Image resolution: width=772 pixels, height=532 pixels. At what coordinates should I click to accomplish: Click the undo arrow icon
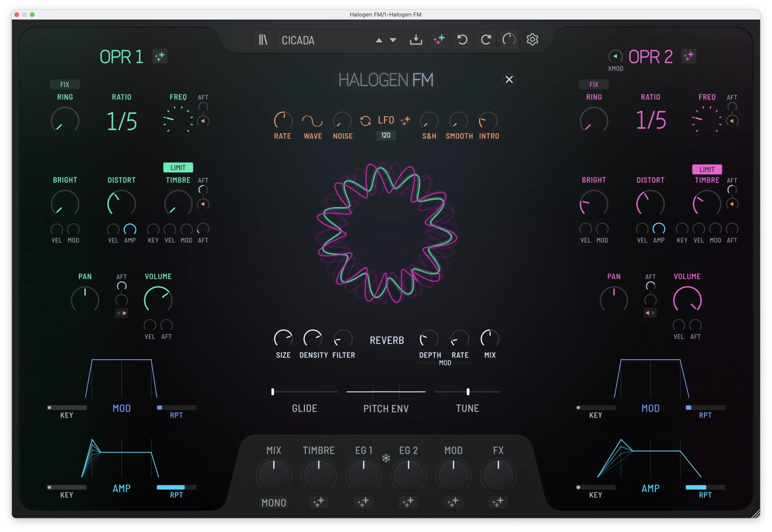tap(462, 40)
